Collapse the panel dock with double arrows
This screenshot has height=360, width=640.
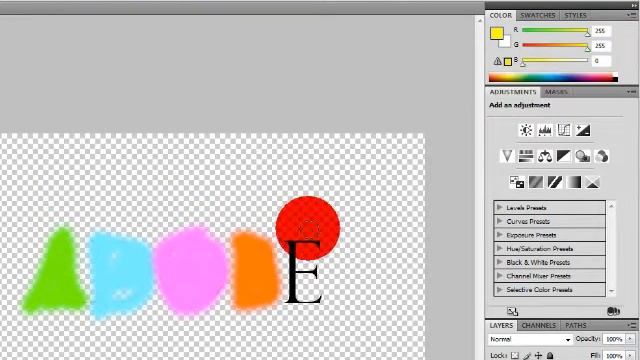click(x=634, y=6)
